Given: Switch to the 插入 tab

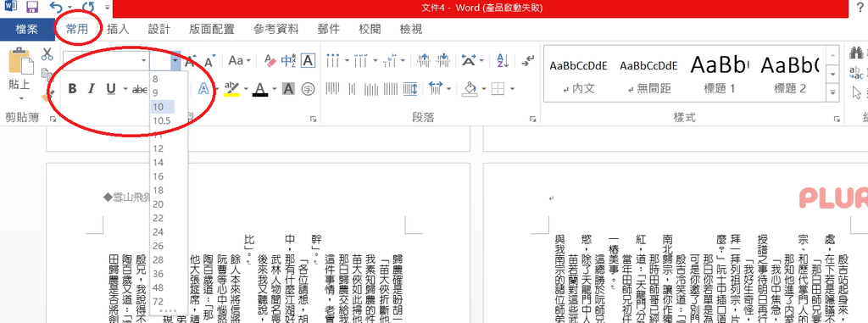Looking at the screenshot, I should [118, 30].
